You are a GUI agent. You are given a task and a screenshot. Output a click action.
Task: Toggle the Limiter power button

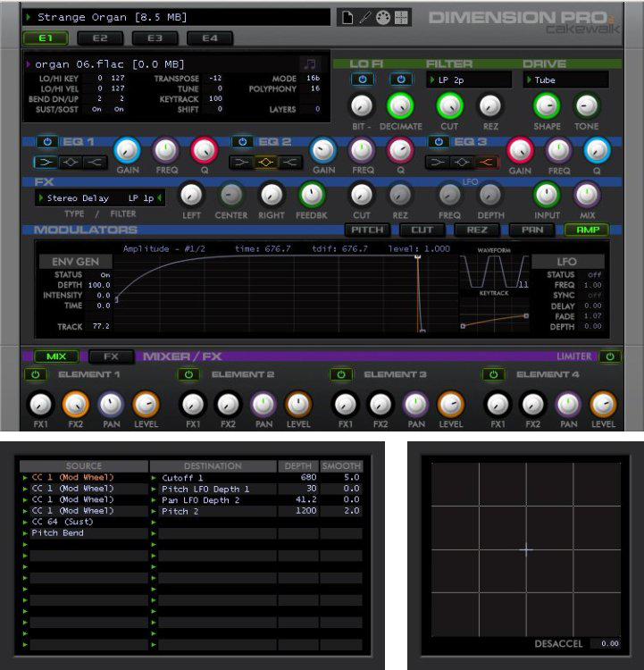[x=610, y=356]
